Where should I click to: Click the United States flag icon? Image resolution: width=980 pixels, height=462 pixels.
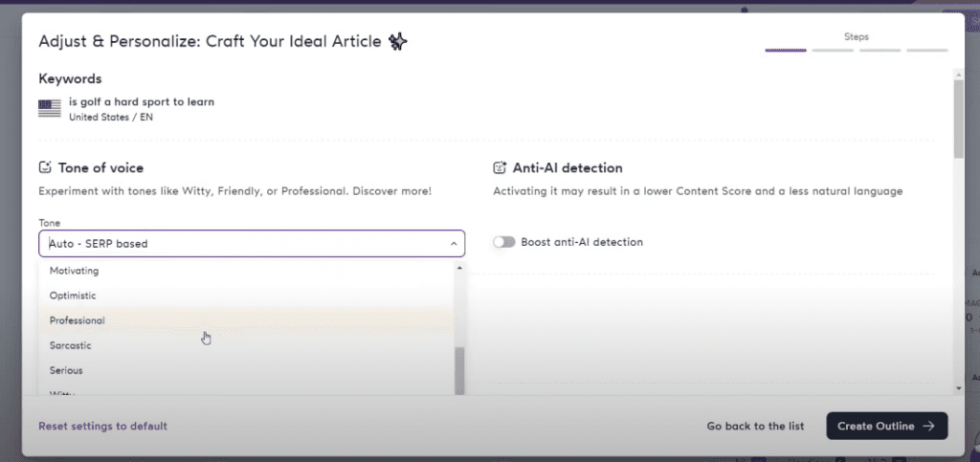(50, 108)
